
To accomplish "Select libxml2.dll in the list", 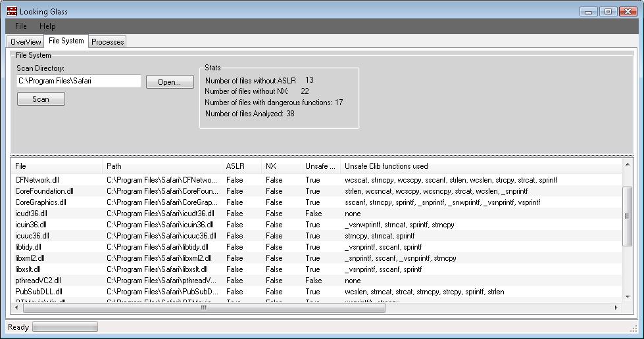I will click(x=316, y=258).
